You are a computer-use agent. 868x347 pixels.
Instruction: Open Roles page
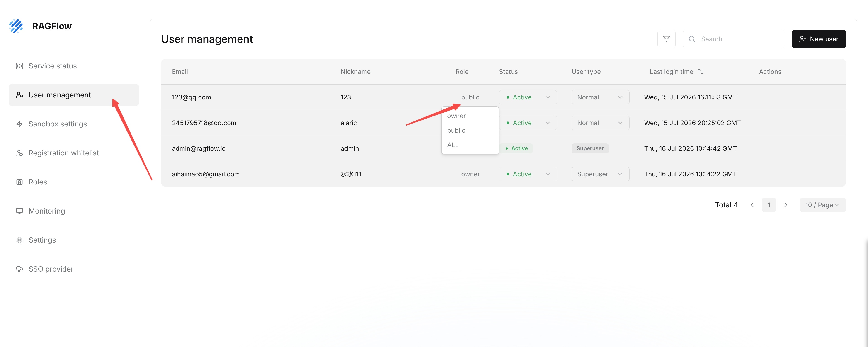tap(74, 182)
